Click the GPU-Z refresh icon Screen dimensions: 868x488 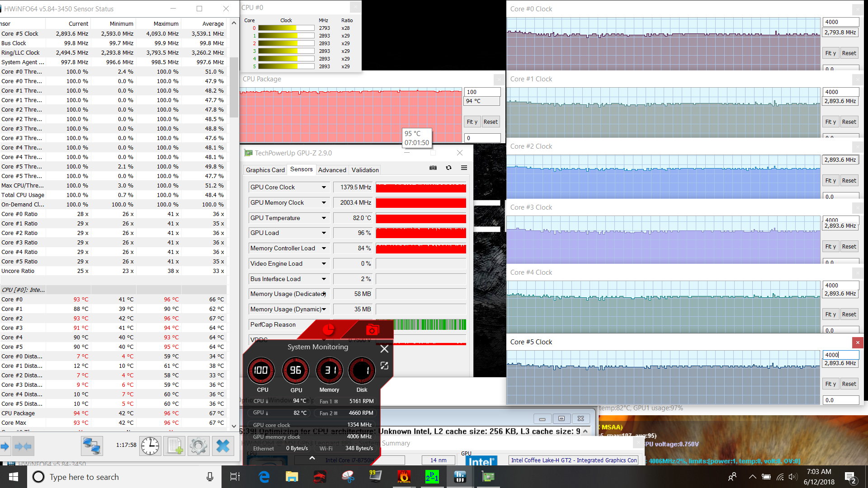(x=448, y=168)
